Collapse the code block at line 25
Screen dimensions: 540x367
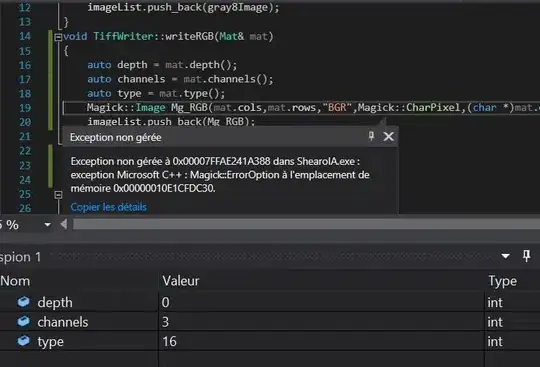tap(58, 195)
